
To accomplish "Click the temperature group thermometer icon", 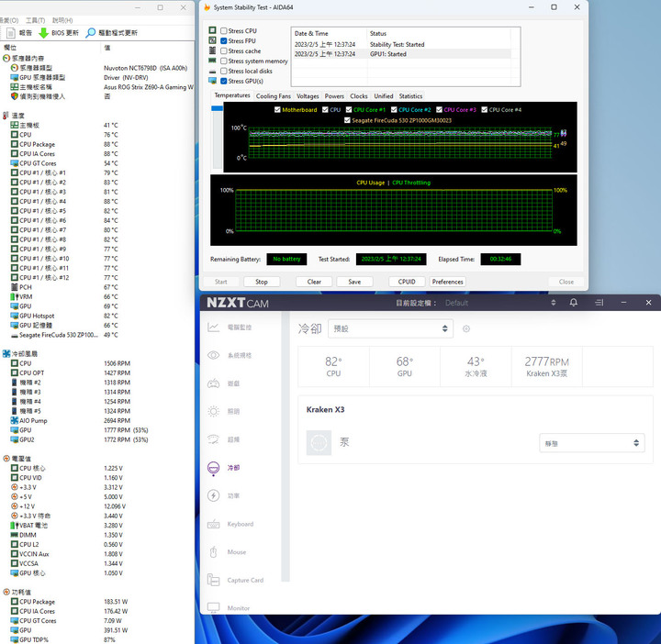I will [x=6, y=116].
